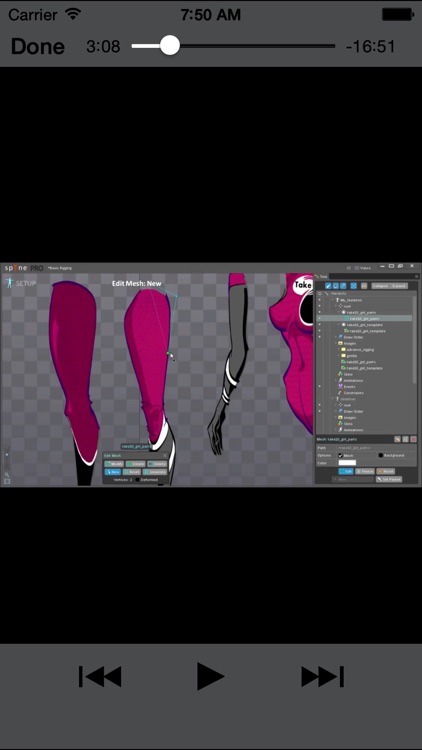
Task: Click the blue Edit mesh button
Action: tap(346, 471)
